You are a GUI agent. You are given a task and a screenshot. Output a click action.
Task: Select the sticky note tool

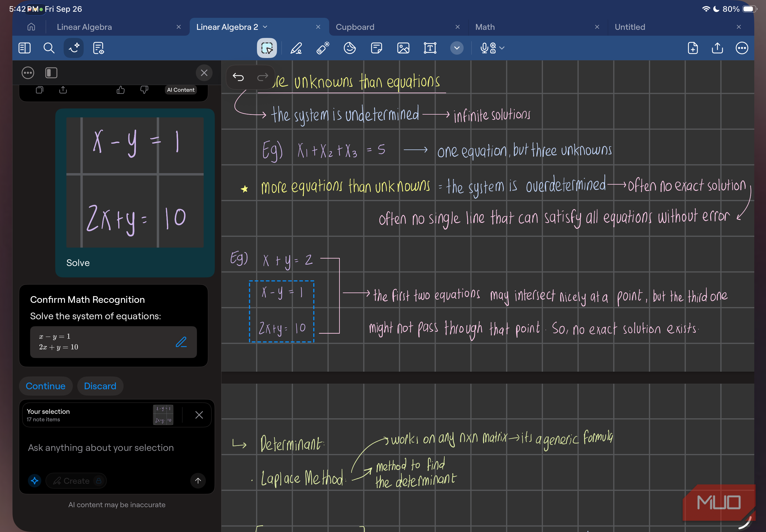coord(377,48)
